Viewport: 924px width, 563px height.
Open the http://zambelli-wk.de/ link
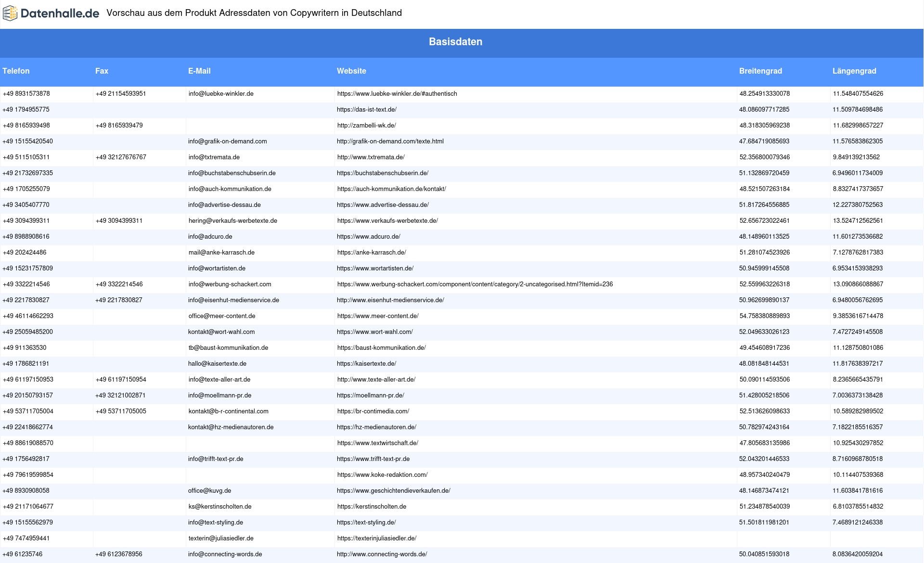point(367,126)
